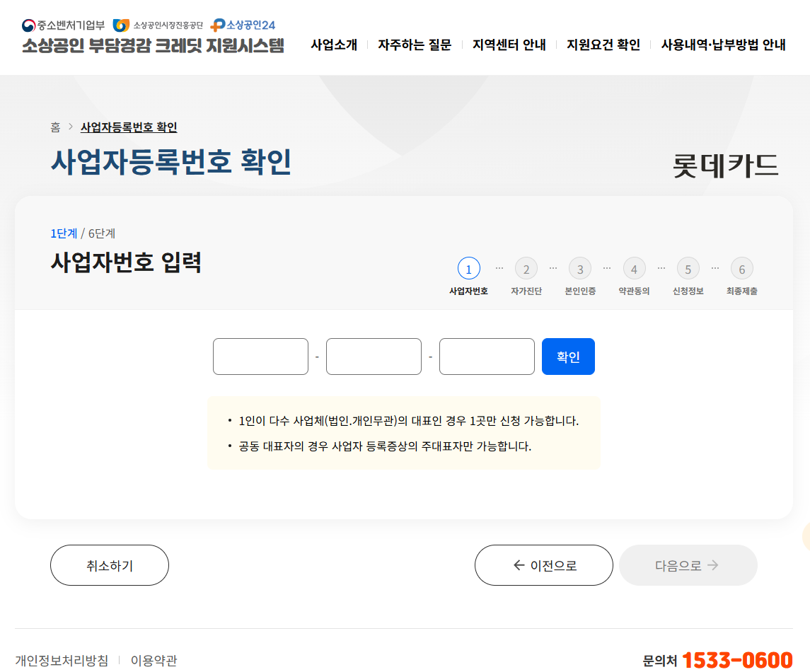Go to 소상공인 부담경감 크레딧 지원시스템 home title

(153, 45)
